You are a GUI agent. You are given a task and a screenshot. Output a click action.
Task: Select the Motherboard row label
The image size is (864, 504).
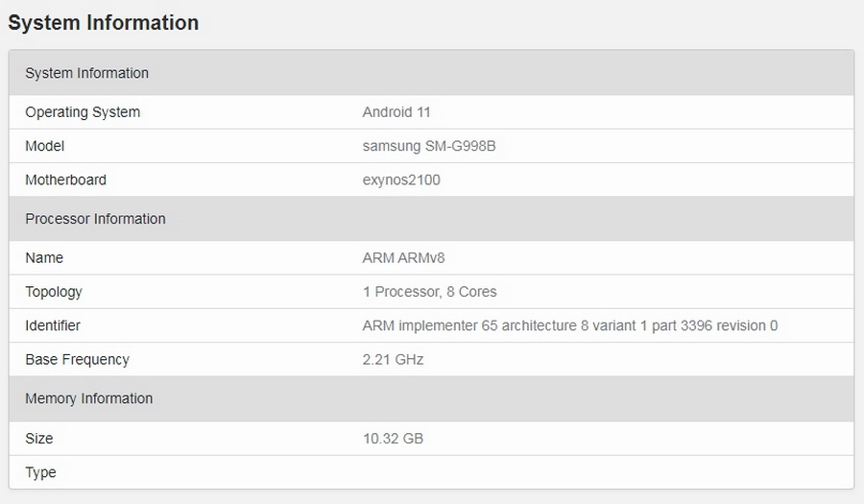[66, 180]
